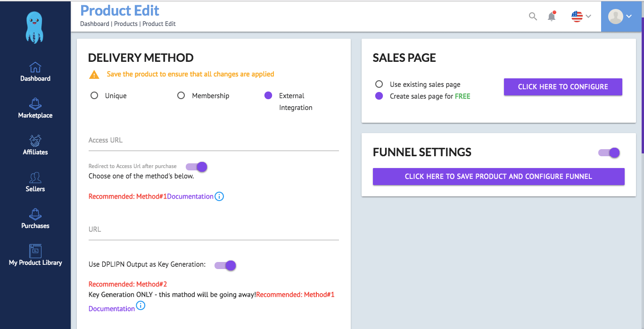Click 'Key Generation ONLY' text line
644x329 pixels.
[172, 295]
